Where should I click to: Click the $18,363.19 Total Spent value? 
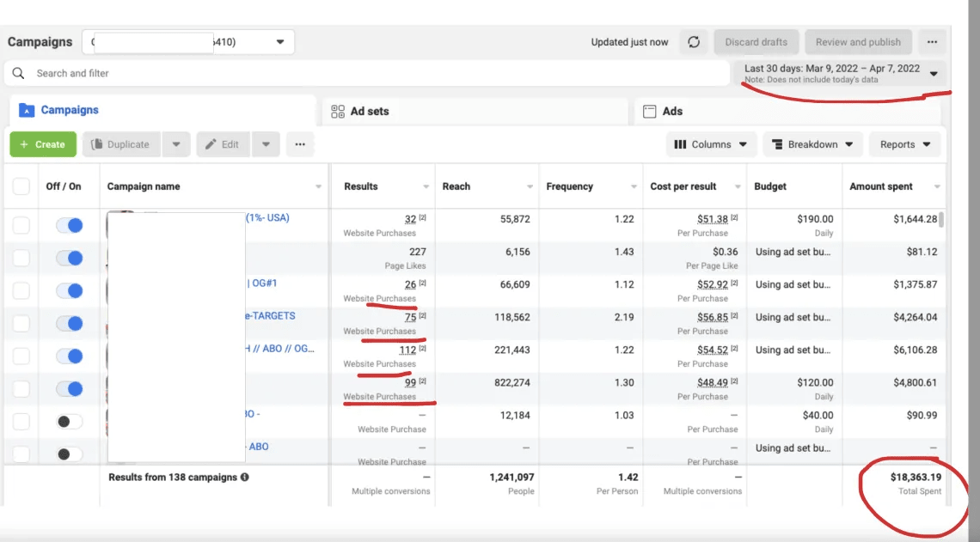(x=916, y=477)
